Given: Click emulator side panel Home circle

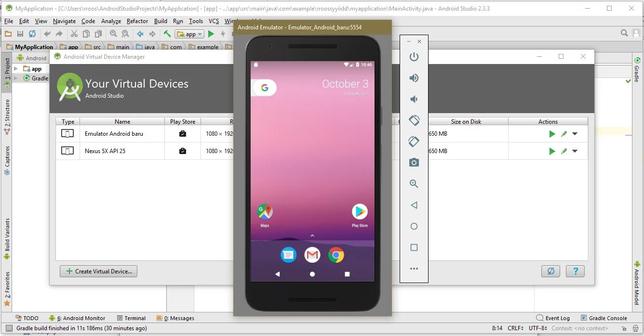Looking at the screenshot, I should [414, 226].
